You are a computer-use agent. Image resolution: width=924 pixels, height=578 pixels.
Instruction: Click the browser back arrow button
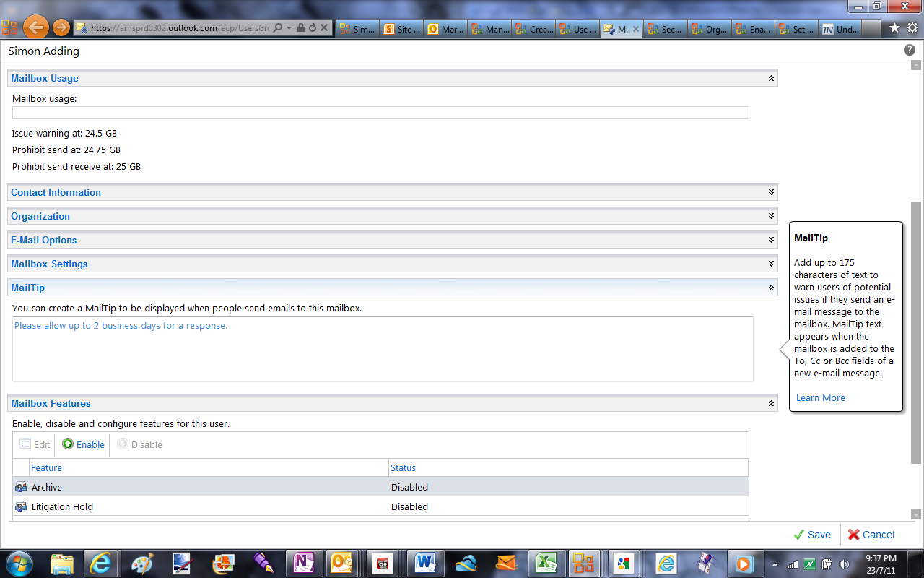tap(35, 28)
